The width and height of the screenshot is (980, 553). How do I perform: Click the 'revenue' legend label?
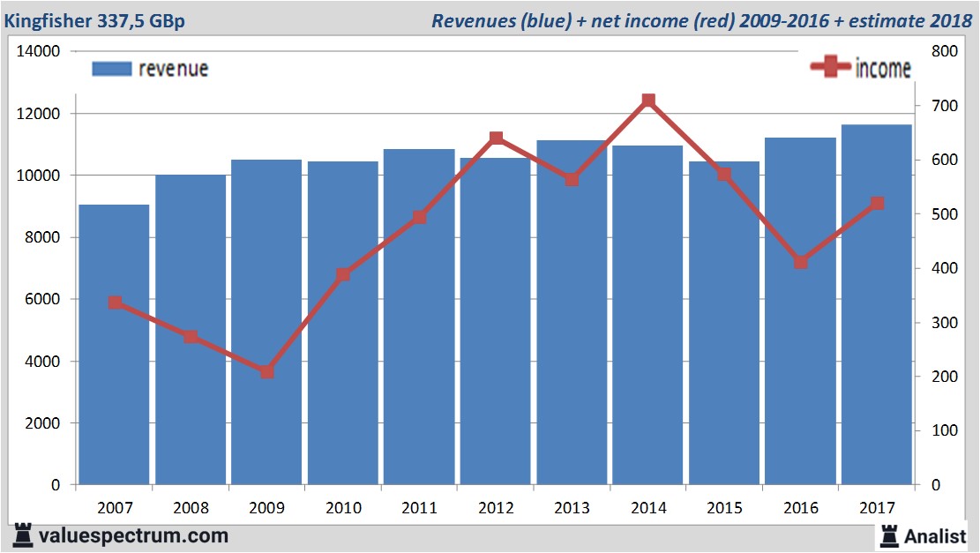coord(173,69)
